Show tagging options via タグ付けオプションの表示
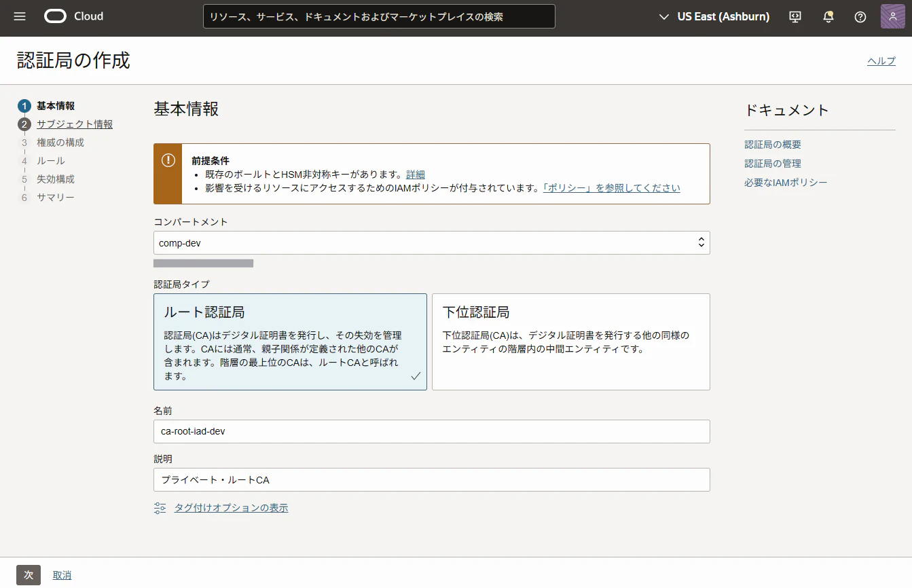Screen dimensions: 912x588 coord(231,508)
